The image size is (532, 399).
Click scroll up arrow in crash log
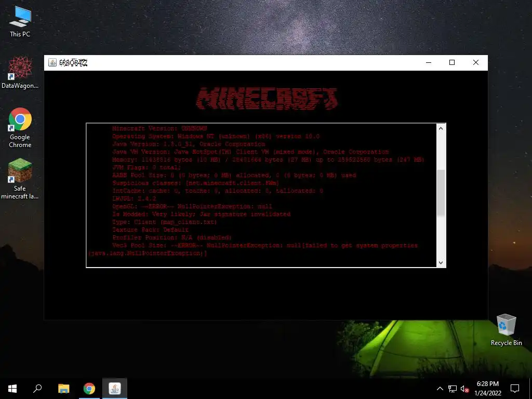[441, 128]
